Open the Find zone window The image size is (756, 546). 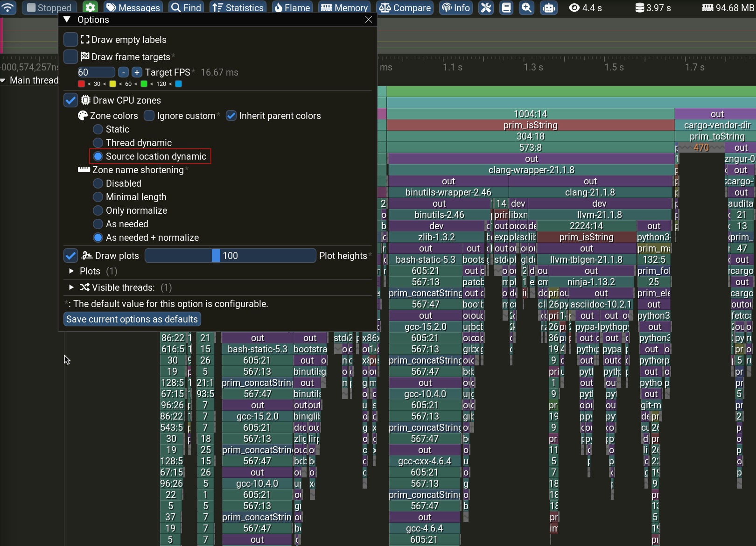pyautogui.click(x=186, y=7)
